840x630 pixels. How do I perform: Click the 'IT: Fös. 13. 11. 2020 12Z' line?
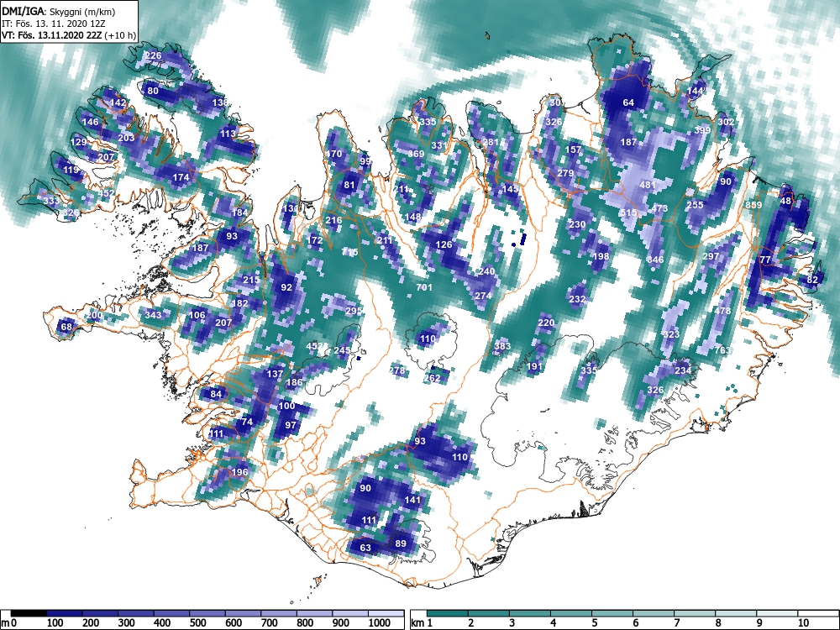click(x=54, y=24)
